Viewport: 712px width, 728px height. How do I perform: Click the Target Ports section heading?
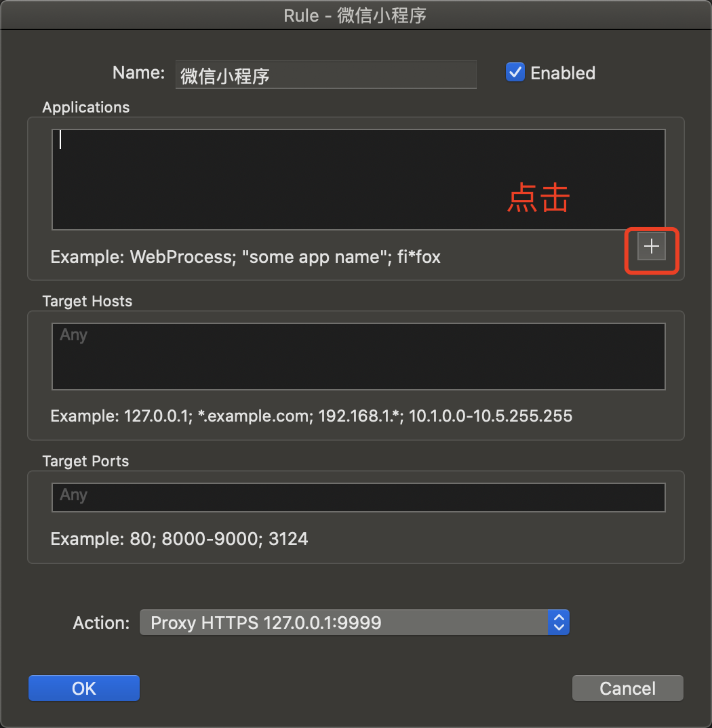pyautogui.click(x=85, y=461)
